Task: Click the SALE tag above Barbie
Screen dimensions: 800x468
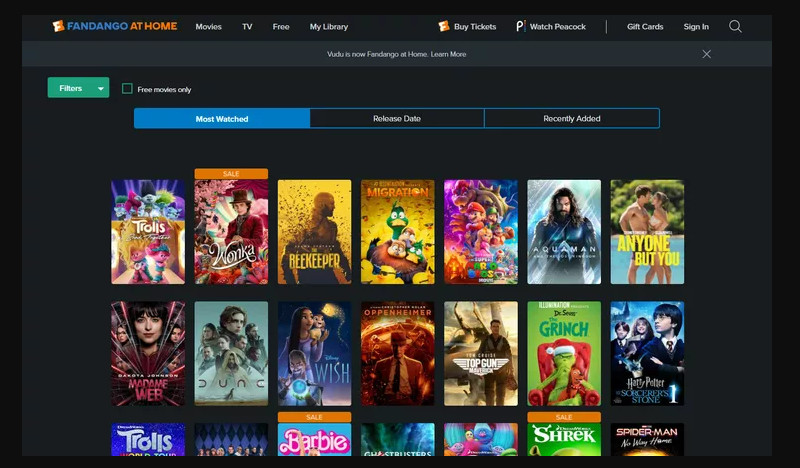Action: coord(314,417)
